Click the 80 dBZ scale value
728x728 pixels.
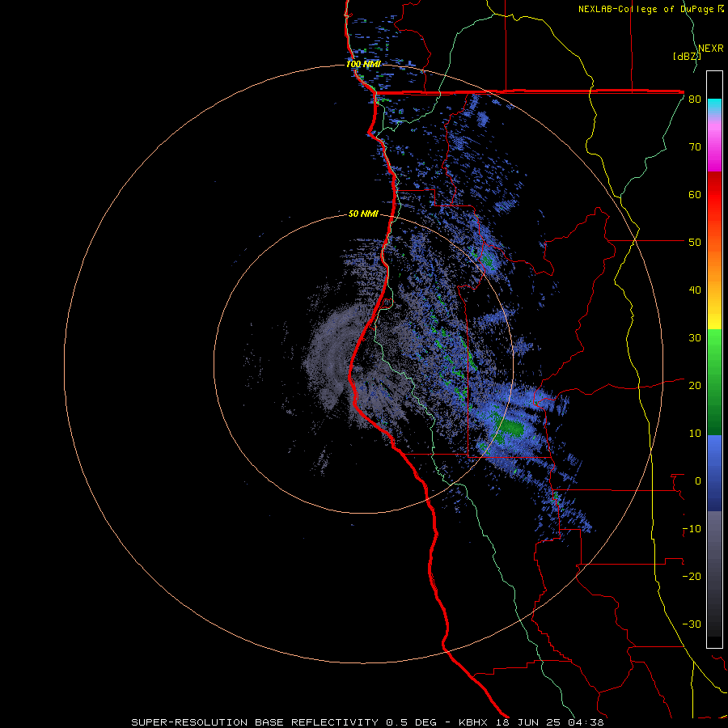click(x=695, y=99)
